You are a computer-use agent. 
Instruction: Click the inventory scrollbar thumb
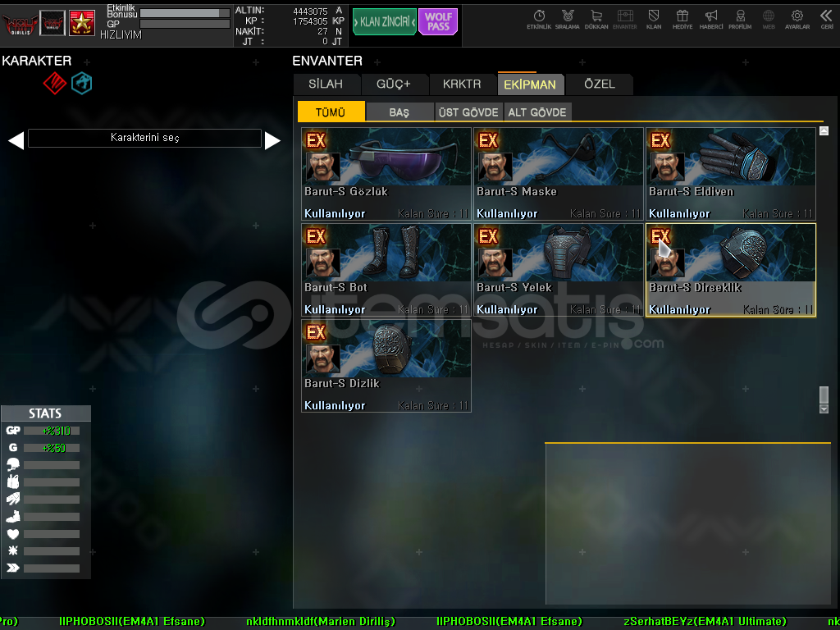coord(824,395)
